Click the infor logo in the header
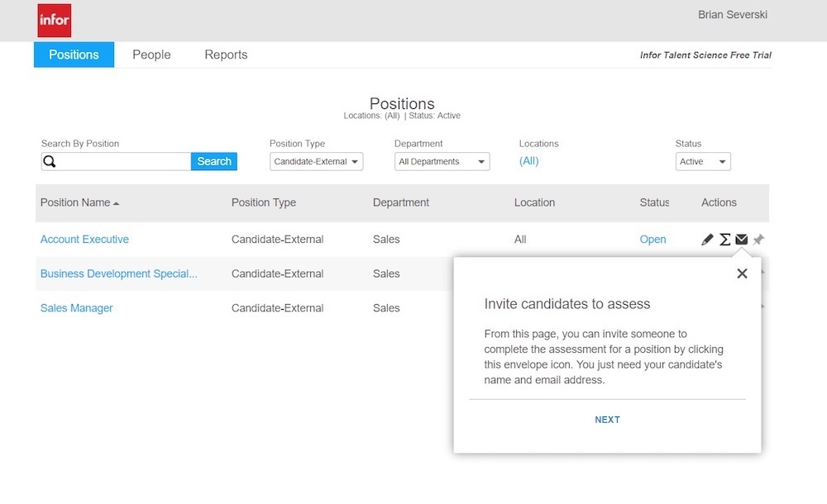 tap(53, 20)
